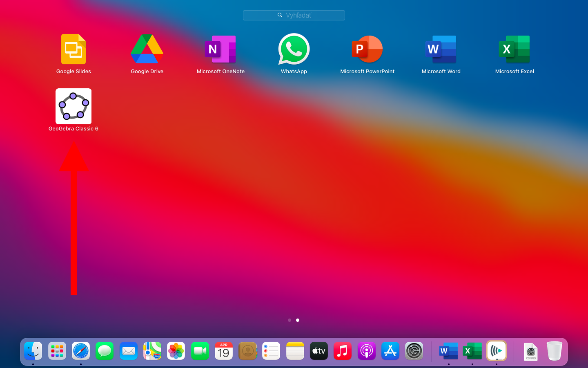Launch Apple Music from the Dock

pyautogui.click(x=343, y=351)
